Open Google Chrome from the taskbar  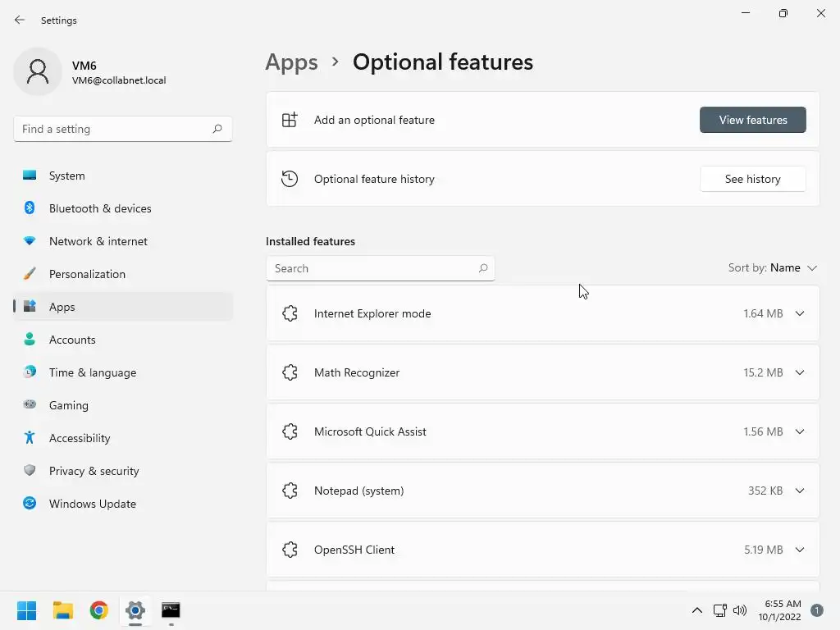[99, 610]
